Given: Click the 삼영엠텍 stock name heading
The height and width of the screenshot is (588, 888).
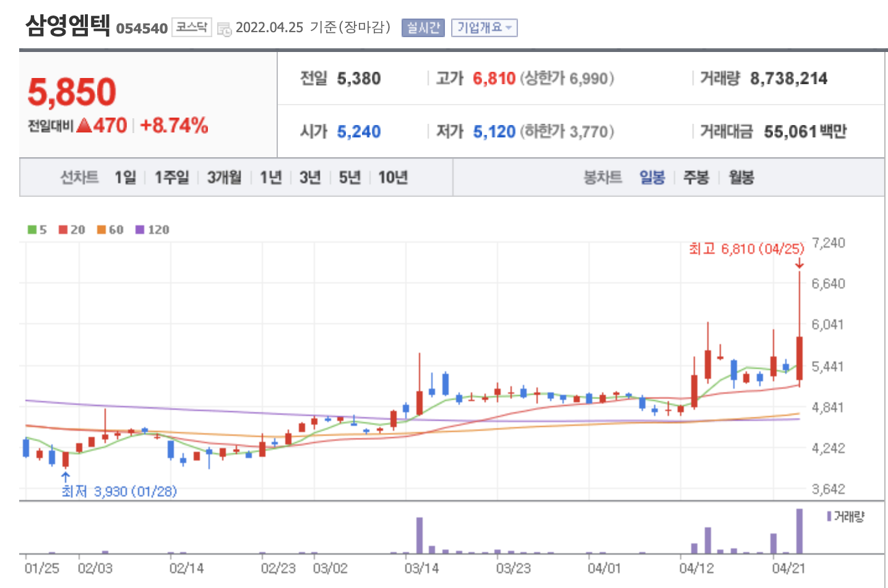Looking at the screenshot, I should tap(67, 25).
